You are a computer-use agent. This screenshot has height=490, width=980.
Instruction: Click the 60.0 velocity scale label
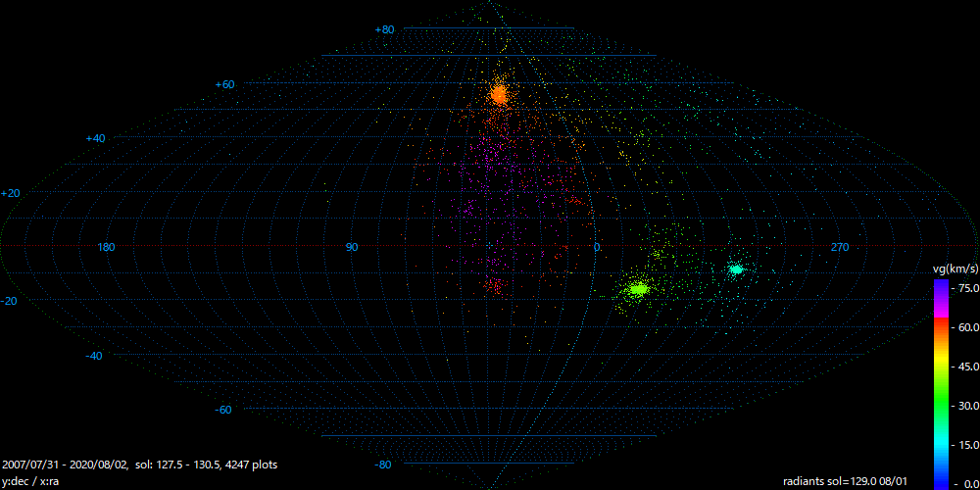coord(964,327)
